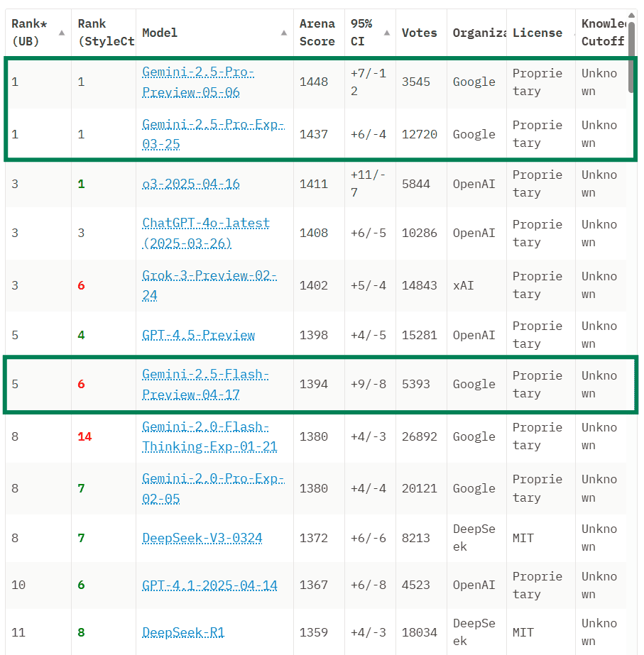Click the vertical scrollbar thumb
644x655 pixels.
631,57
